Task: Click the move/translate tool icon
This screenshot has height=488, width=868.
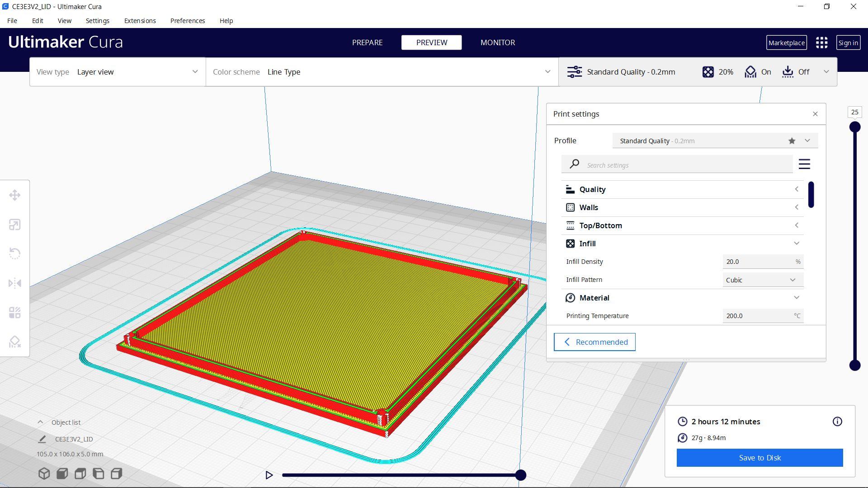Action: [15, 195]
